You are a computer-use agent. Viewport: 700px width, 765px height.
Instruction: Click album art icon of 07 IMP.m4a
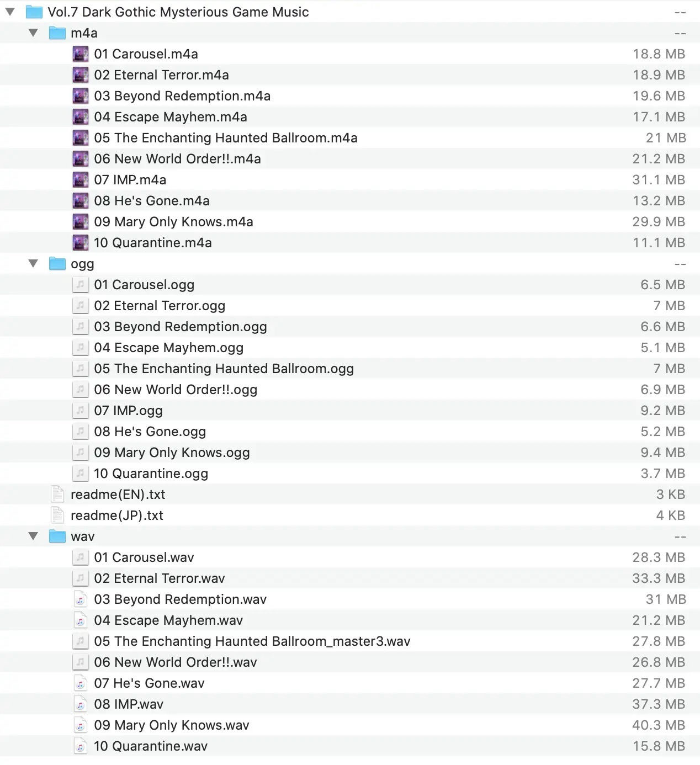point(80,180)
